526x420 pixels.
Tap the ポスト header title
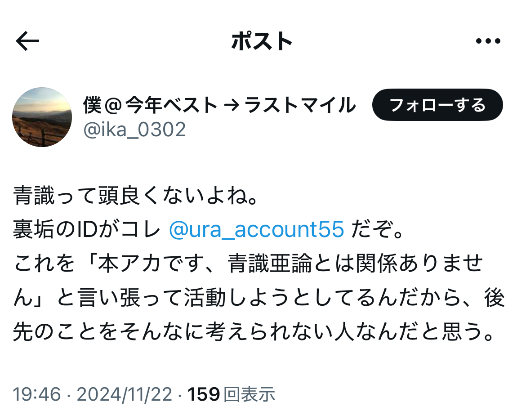tap(262, 41)
